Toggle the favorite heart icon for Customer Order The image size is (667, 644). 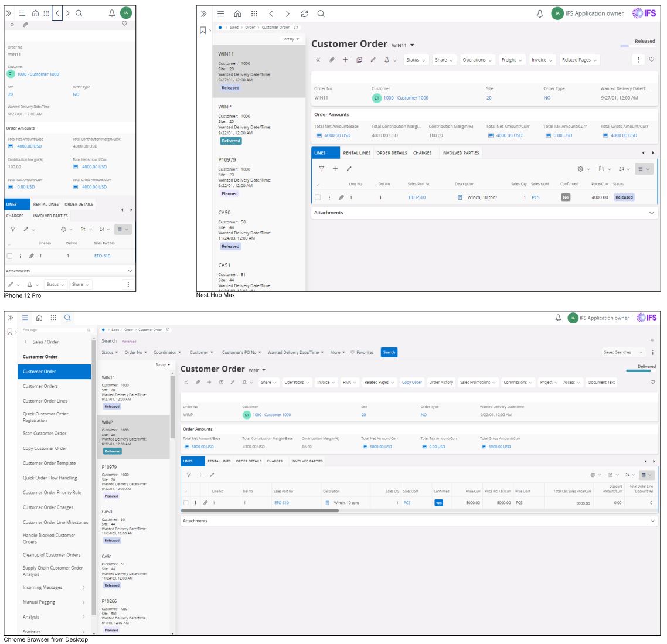click(x=652, y=59)
